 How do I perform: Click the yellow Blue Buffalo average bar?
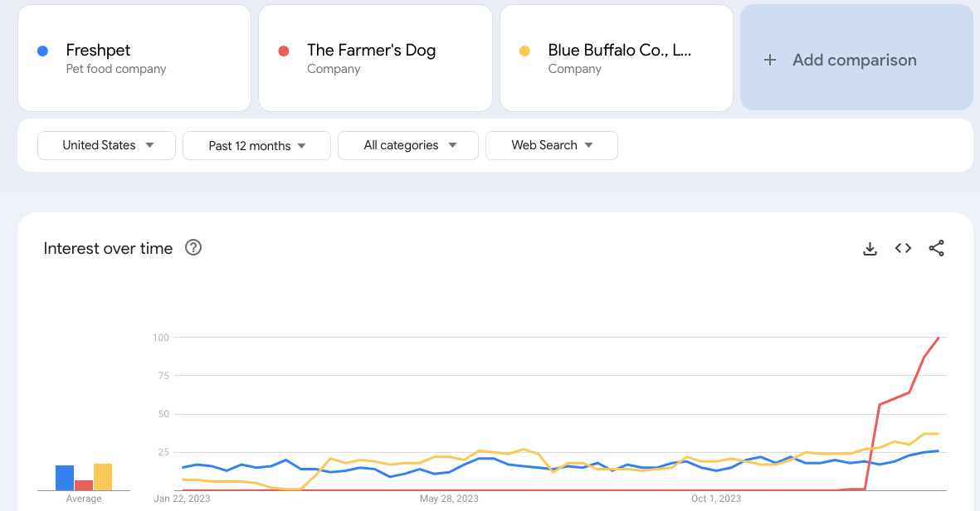(x=103, y=477)
